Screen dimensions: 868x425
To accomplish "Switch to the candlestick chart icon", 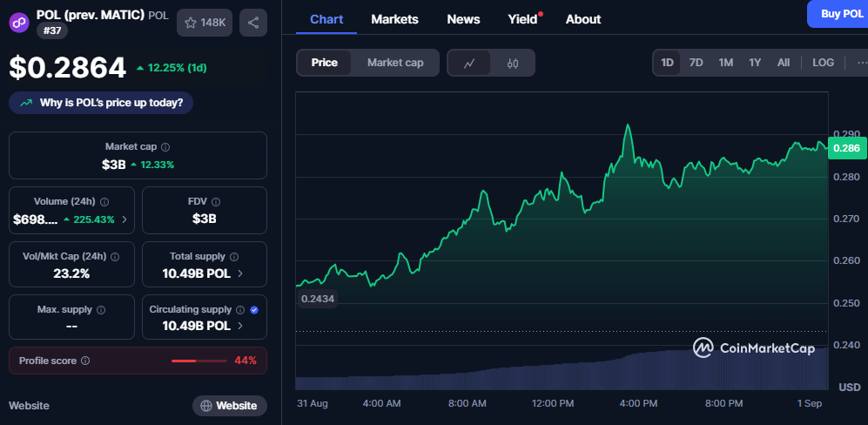I will coord(513,63).
